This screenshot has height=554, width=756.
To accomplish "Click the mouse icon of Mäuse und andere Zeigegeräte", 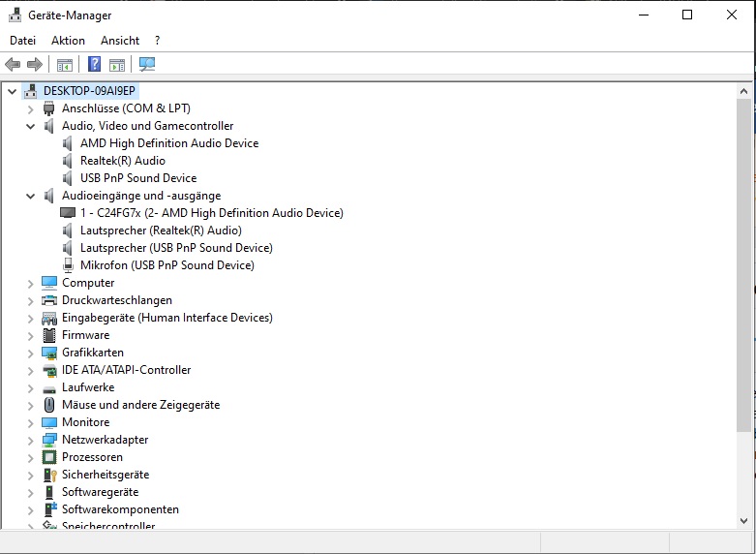I will click(x=49, y=405).
